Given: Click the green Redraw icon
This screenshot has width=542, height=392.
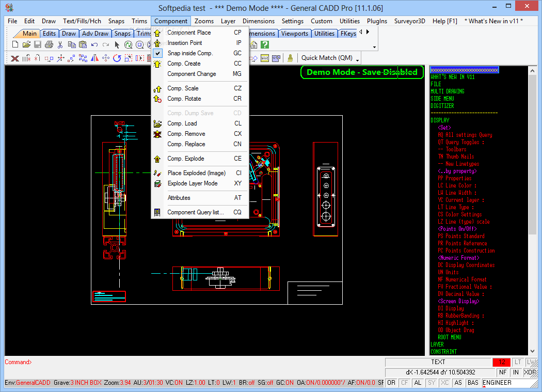Looking at the screenshot, I should [x=128, y=44].
